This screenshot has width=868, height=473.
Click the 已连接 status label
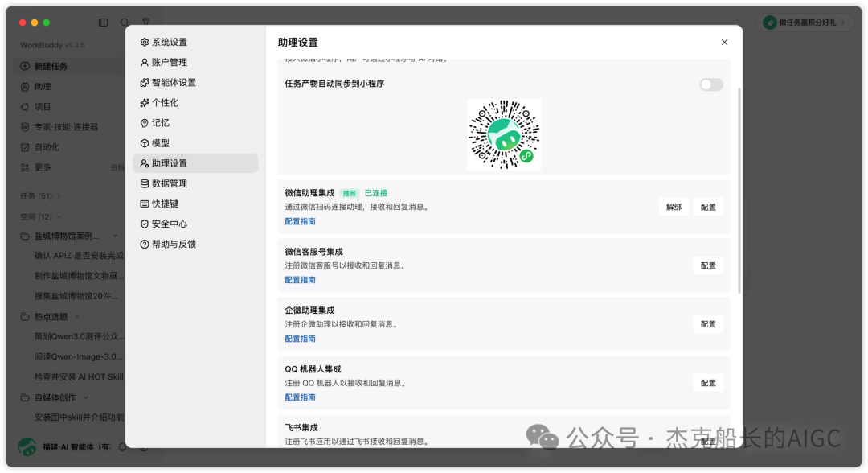(x=376, y=193)
